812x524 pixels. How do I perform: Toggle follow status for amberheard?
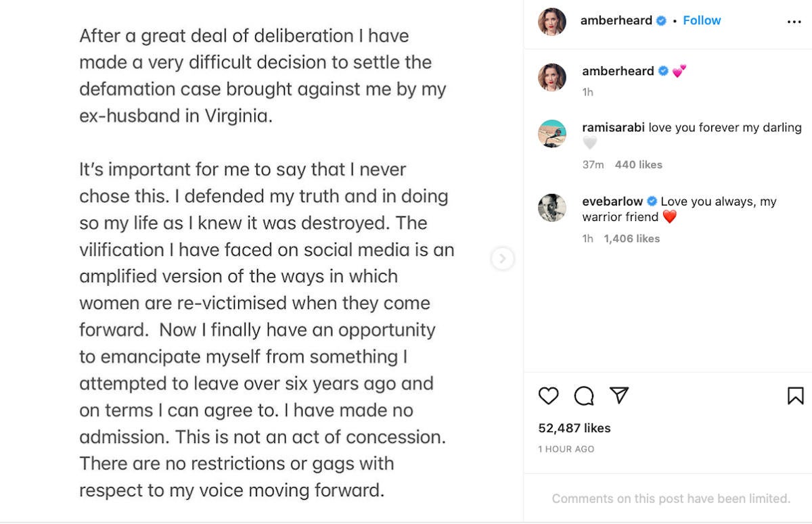click(x=702, y=20)
